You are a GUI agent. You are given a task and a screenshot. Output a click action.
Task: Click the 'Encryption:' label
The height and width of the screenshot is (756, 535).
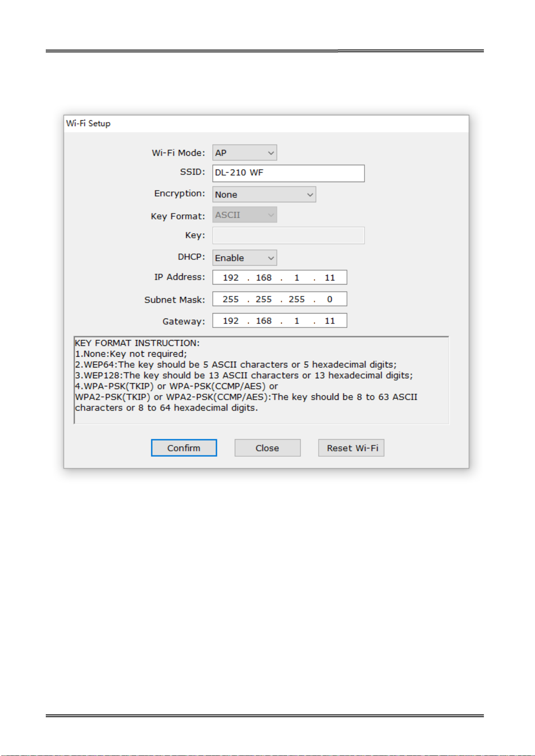click(180, 193)
